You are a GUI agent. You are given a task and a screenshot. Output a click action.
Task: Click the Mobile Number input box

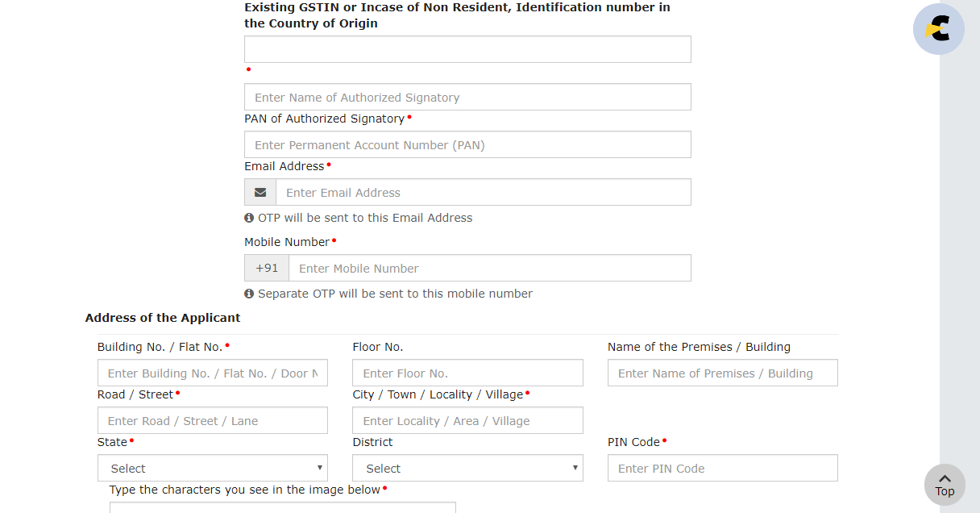(x=490, y=269)
